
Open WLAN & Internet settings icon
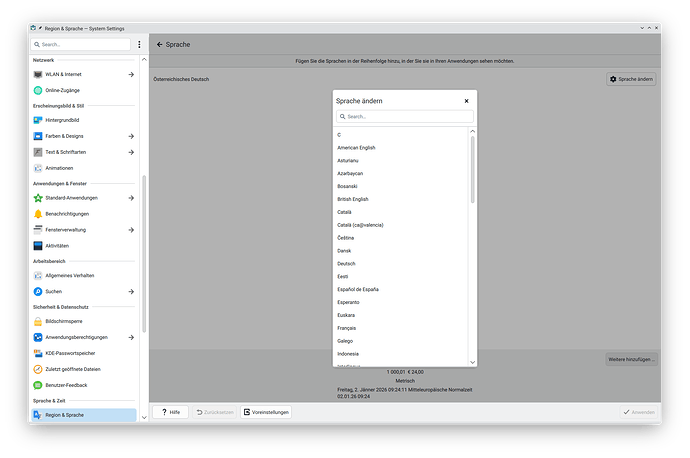point(38,74)
